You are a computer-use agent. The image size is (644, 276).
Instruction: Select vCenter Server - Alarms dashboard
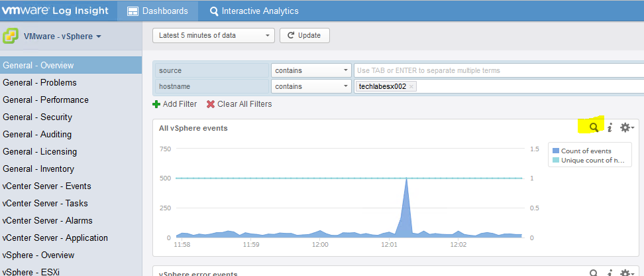[x=71, y=221]
